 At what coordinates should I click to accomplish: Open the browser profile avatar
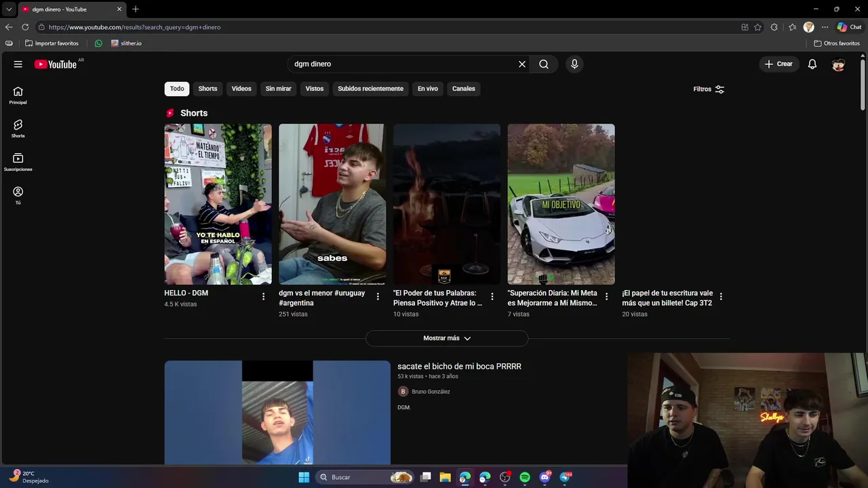[808, 27]
